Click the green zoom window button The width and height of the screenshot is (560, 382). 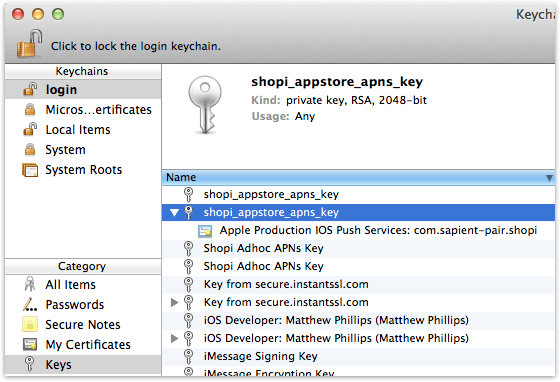point(58,14)
